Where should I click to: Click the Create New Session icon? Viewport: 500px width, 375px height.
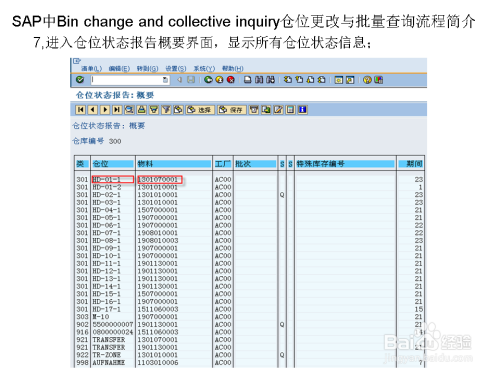(x=339, y=80)
